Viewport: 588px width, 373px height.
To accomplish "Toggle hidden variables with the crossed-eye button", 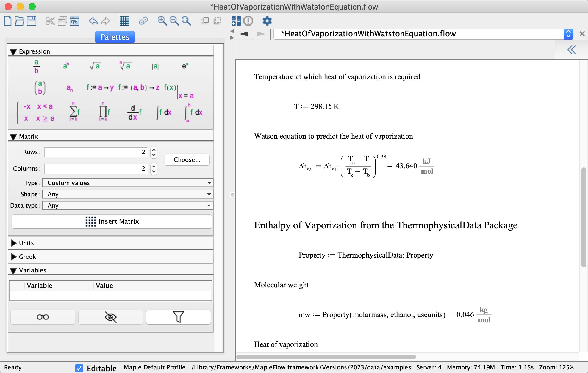I will (110, 317).
